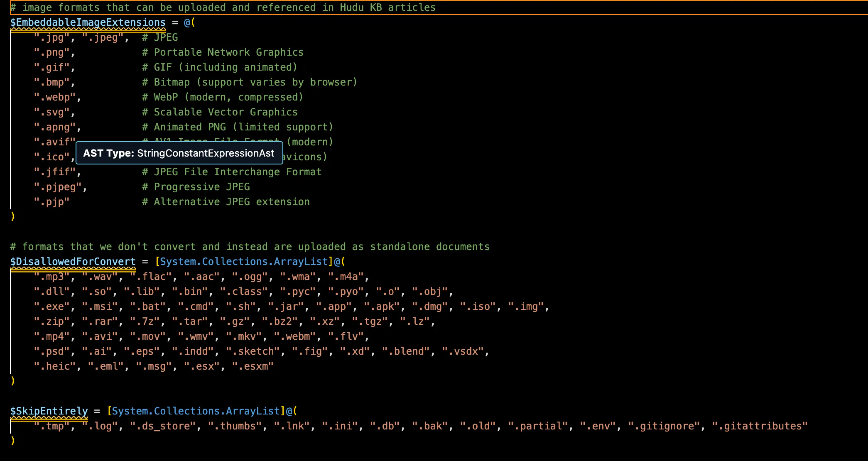Click the $EmbeddableImageExtensions variable name
Screen dimensions: 868x461
[x=88, y=22]
